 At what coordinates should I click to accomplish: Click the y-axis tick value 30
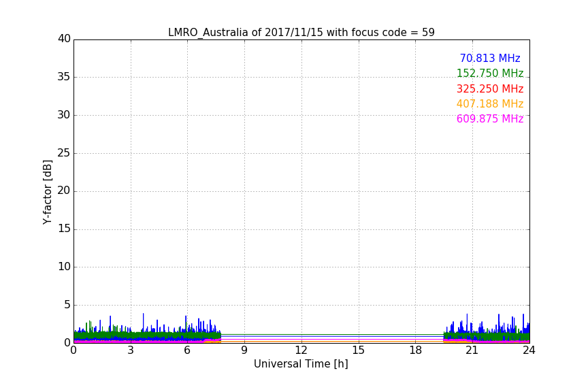click(64, 115)
